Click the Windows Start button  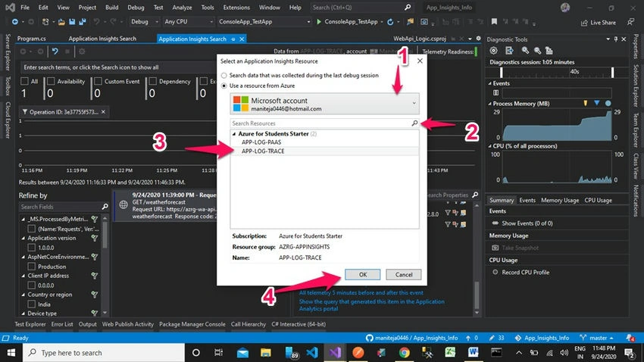[x=11, y=353]
